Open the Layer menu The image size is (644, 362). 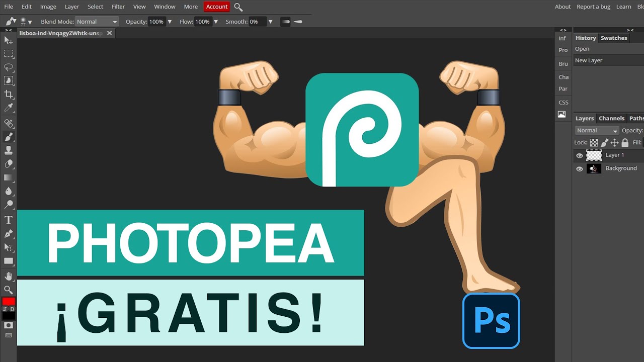(x=72, y=7)
